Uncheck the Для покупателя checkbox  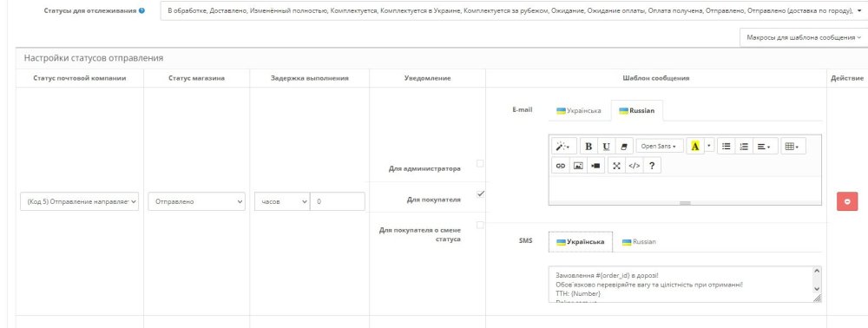[x=480, y=194]
